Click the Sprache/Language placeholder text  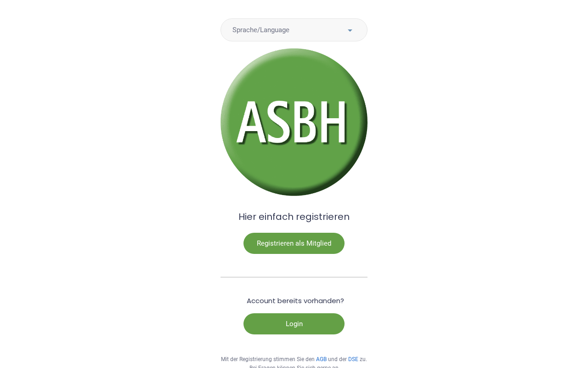pos(261,30)
